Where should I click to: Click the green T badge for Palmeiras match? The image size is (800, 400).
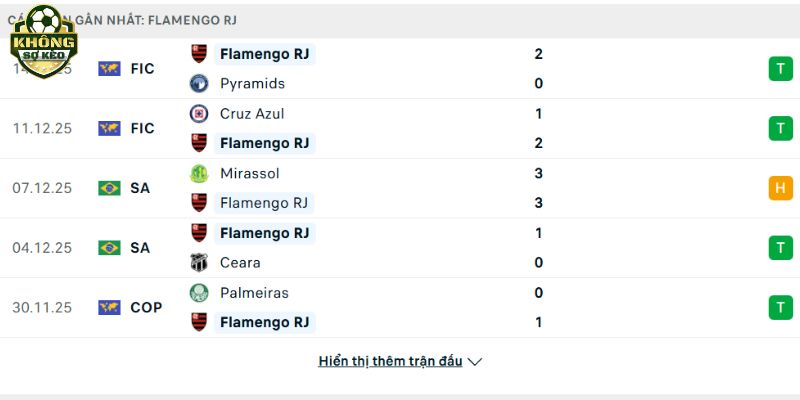780,308
